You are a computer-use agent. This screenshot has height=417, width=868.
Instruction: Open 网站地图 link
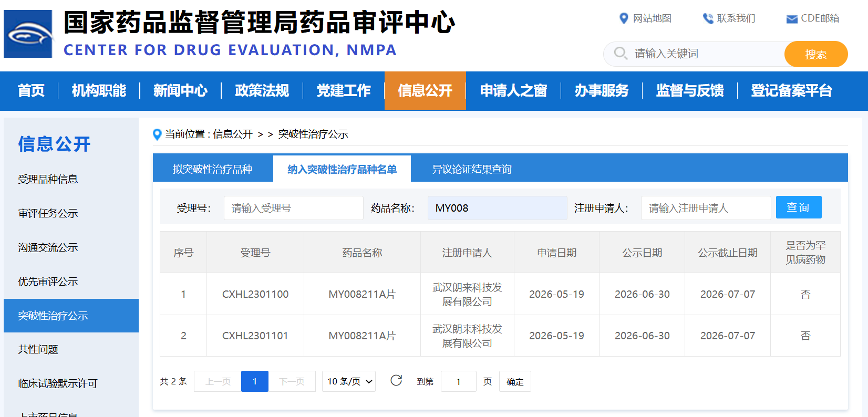click(652, 18)
